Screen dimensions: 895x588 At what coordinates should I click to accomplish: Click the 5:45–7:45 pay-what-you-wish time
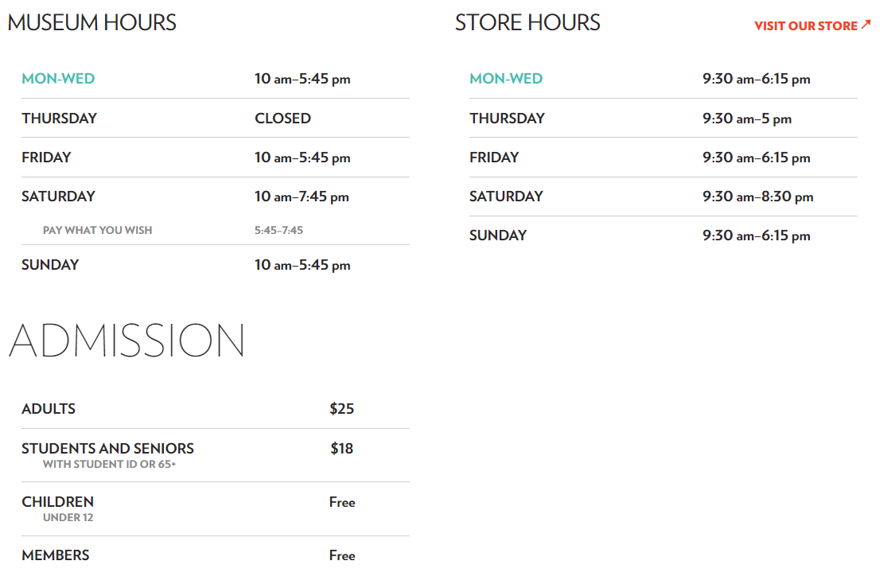(x=278, y=230)
